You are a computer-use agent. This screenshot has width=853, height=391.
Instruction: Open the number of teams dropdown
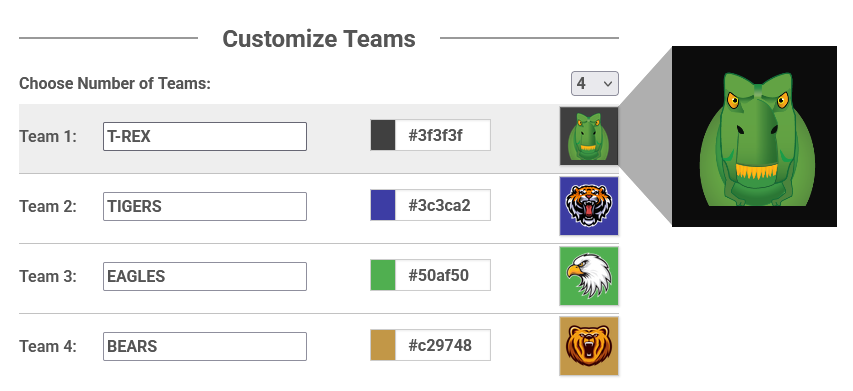[x=595, y=84]
